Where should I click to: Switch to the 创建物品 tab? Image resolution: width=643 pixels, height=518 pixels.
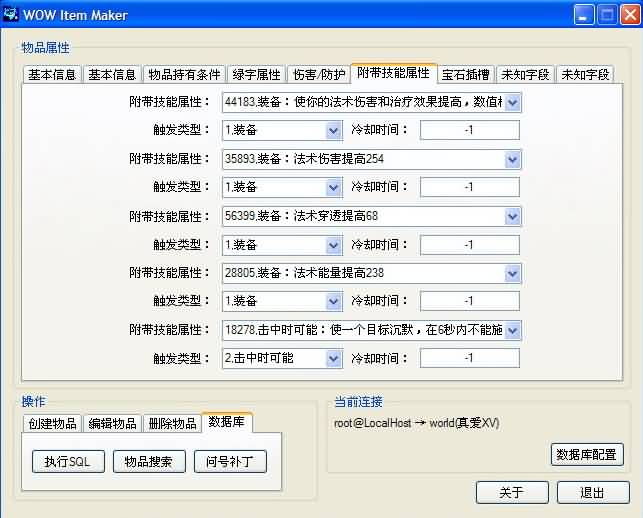point(52,423)
